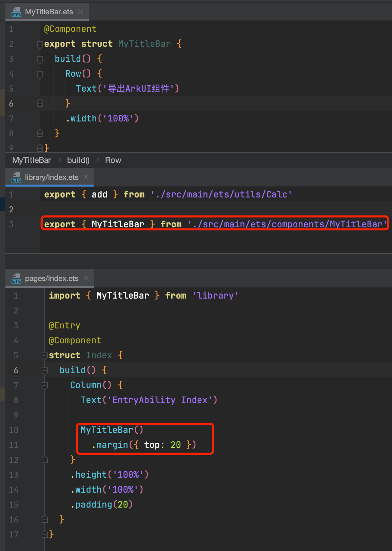Screen dimensions: 392x551
Task: Close the pages/Index.ets tab
Action: coord(86,278)
